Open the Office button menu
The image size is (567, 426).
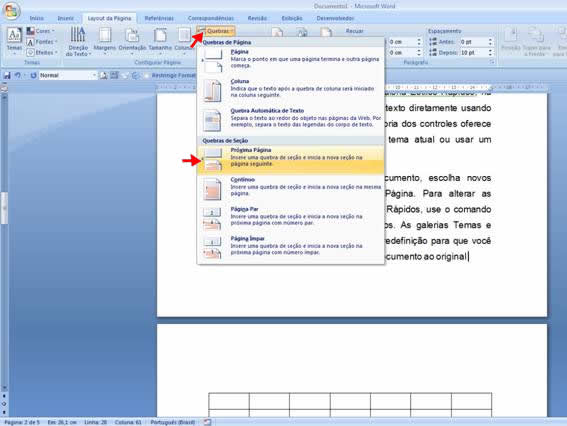click(11, 10)
